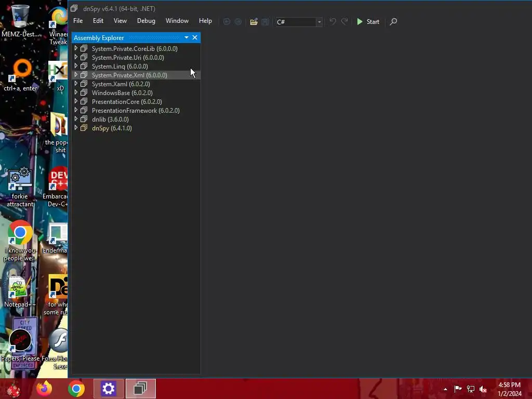Open Assembly Explorer panel options dropdown arrow
This screenshot has width=532, height=399.
(187, 37)
